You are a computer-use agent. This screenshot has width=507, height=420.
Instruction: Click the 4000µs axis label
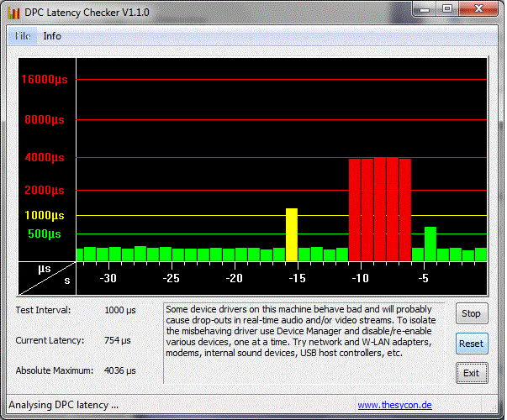click(45, 158)
